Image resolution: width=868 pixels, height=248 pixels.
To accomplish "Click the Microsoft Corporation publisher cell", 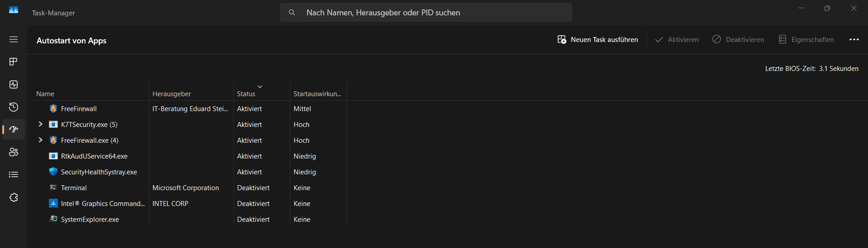I will click(x=185, y=188).
